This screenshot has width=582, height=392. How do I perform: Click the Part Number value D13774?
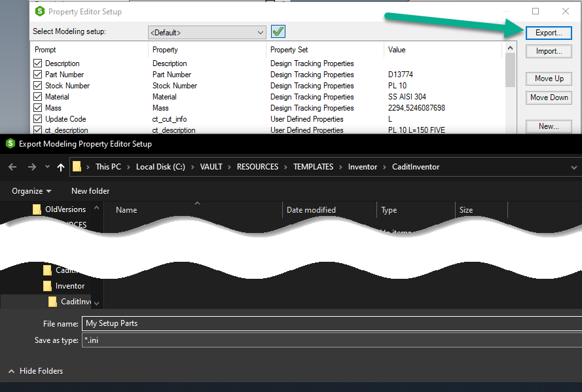pos(401,75)
